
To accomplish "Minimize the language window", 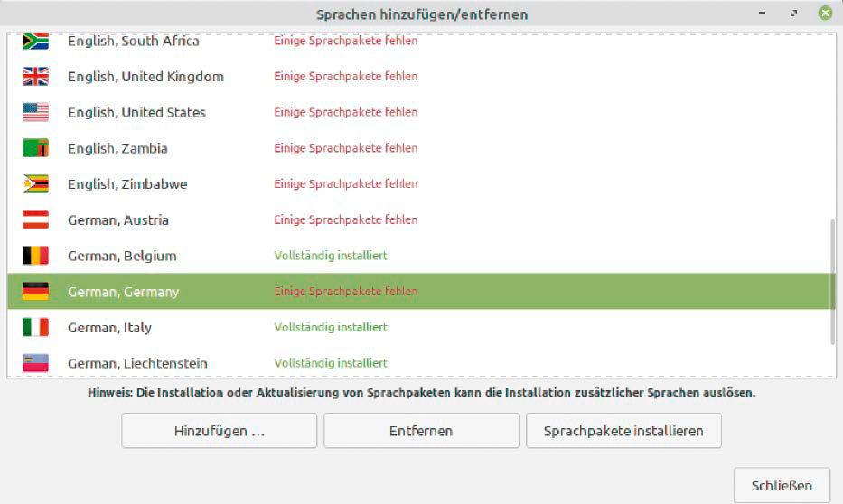I will click(x=762, y=13).
